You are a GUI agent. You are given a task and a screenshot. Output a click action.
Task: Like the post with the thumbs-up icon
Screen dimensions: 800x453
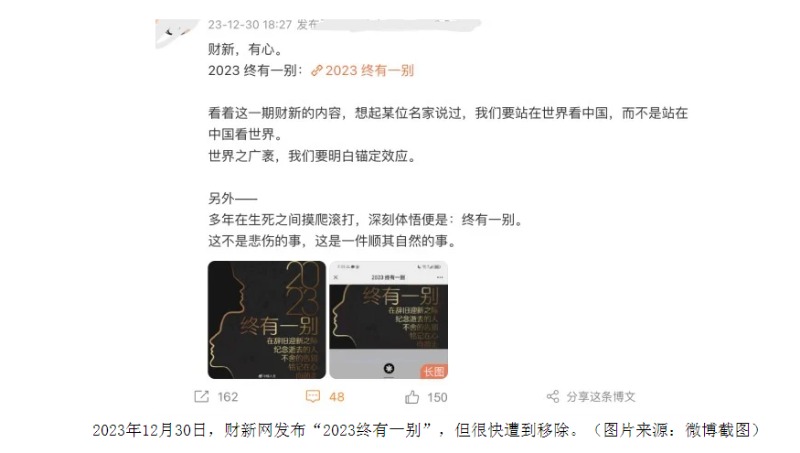(x=412, y=397)
